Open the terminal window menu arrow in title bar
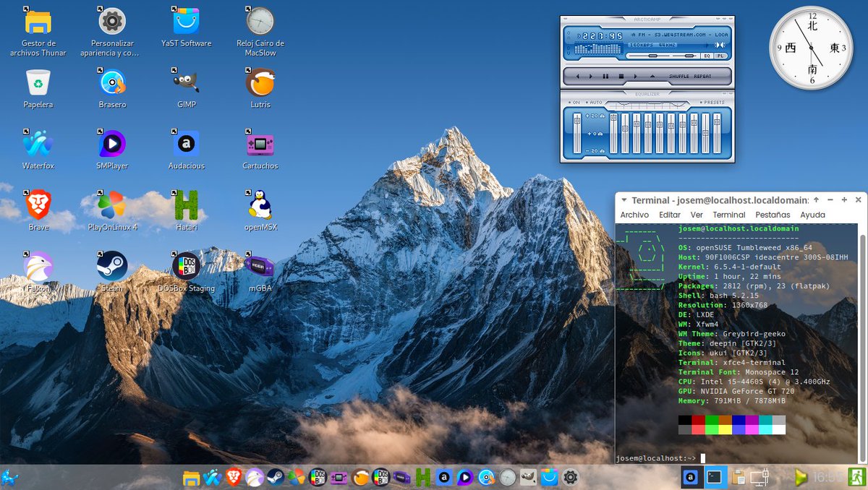 pyautogui.click(x=624, y=200)
